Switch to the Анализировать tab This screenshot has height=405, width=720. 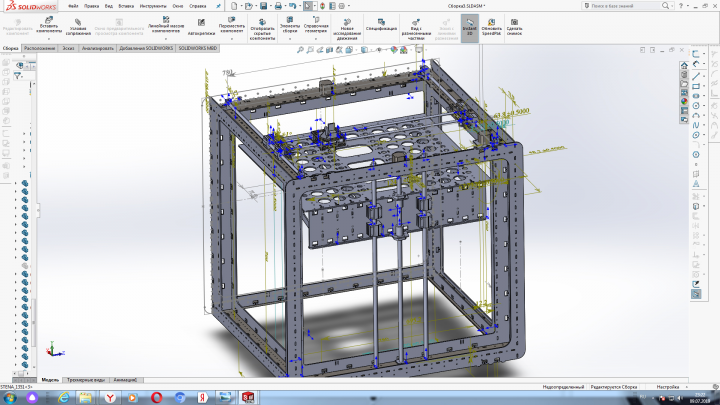pyautogui.click(x=97, y=48)
